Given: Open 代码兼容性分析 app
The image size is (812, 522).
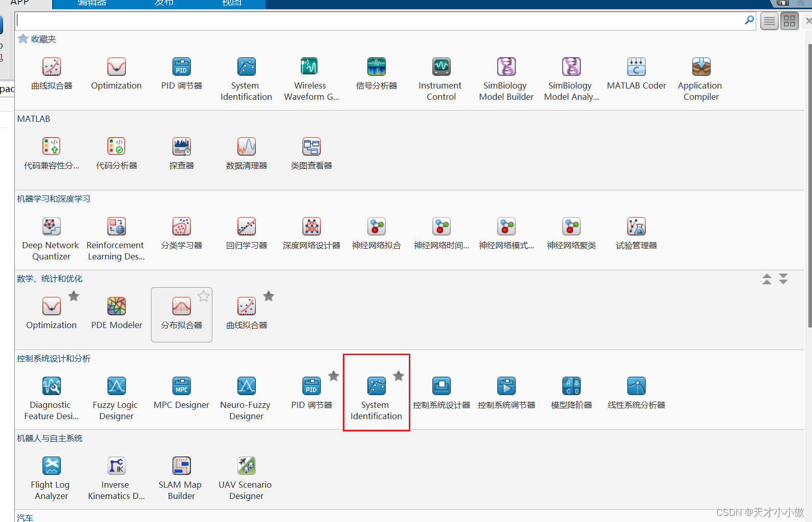Looking at the screenshot, I should [x=52, y=154].
